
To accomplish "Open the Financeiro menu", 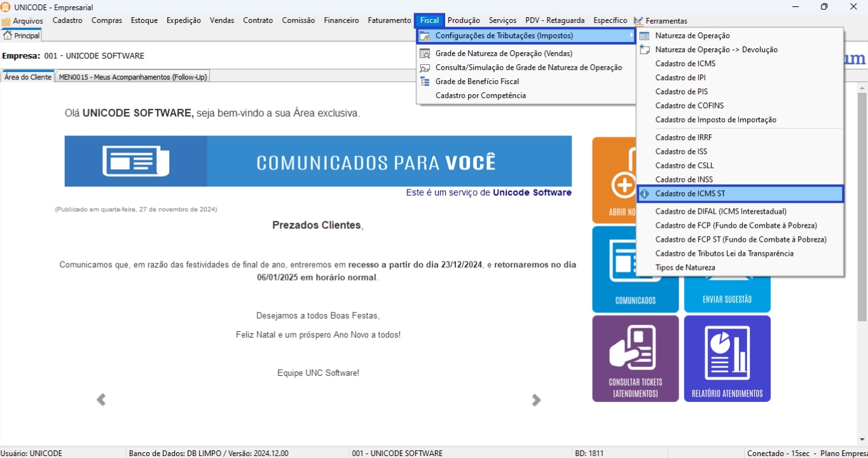I will click(341, 20).
